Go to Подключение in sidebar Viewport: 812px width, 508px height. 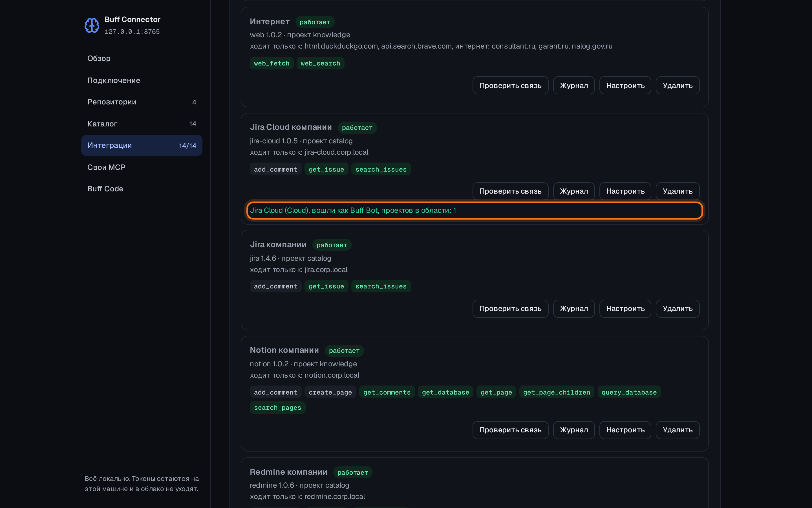(142, 80)
